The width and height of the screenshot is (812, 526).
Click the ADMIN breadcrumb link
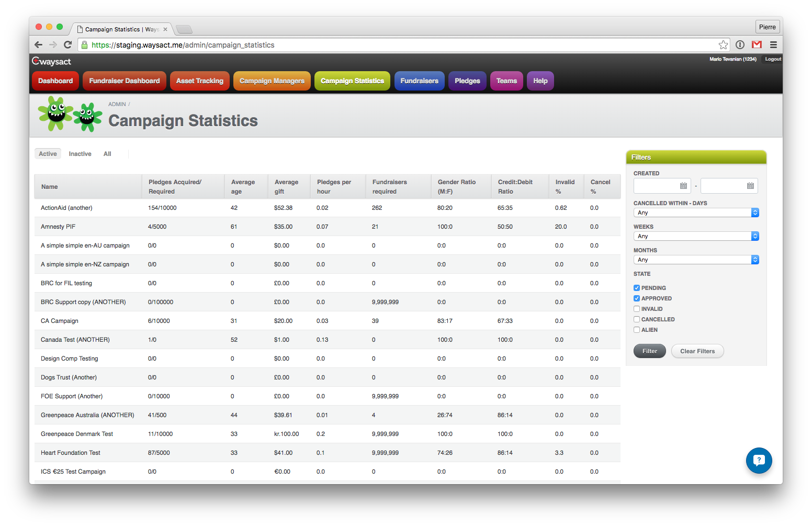(x=117, y=104)
